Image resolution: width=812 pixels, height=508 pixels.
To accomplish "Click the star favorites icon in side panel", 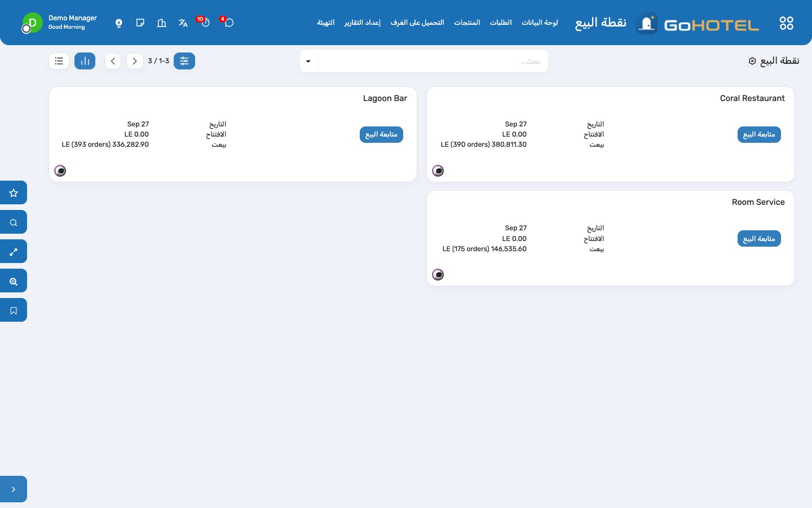I will point(14,193).
